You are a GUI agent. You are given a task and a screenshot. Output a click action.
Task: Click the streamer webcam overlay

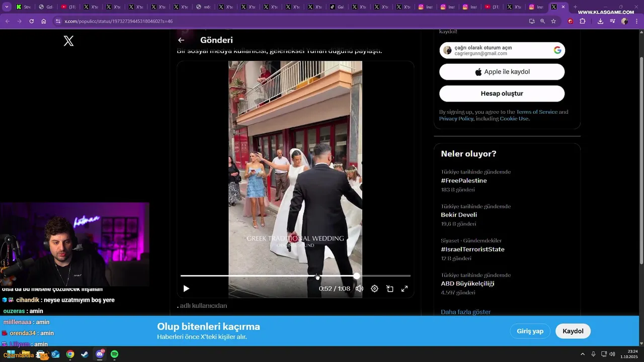(74, 244)
